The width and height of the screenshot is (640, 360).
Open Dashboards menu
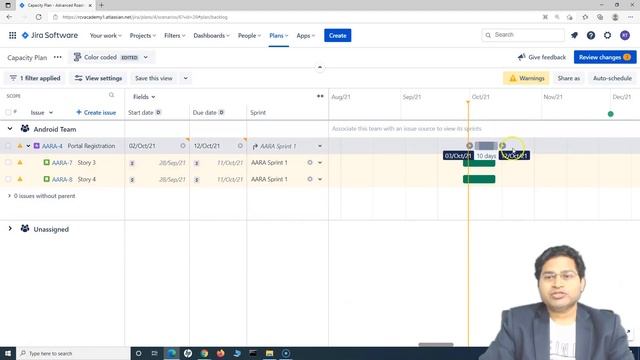[211, 36]
